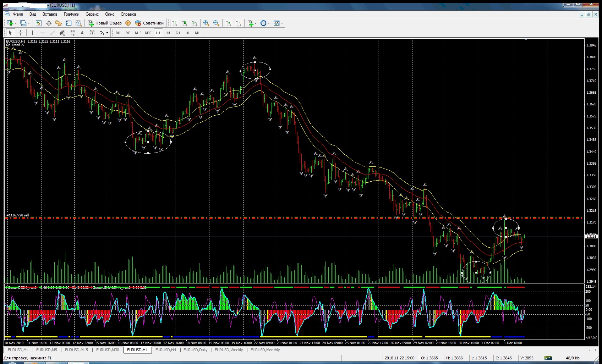Open the Справка help menu

(128, 14)
